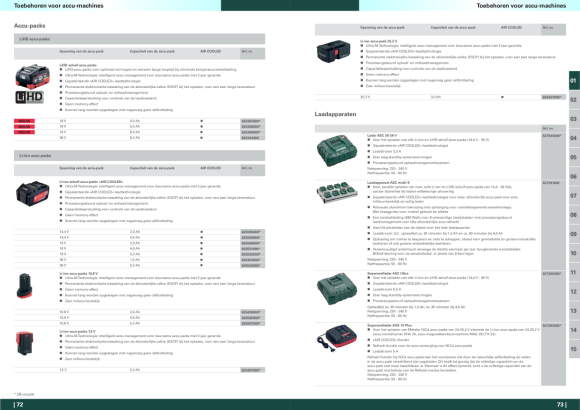Click the 25,2 V battery article number cell

(553, 97)
